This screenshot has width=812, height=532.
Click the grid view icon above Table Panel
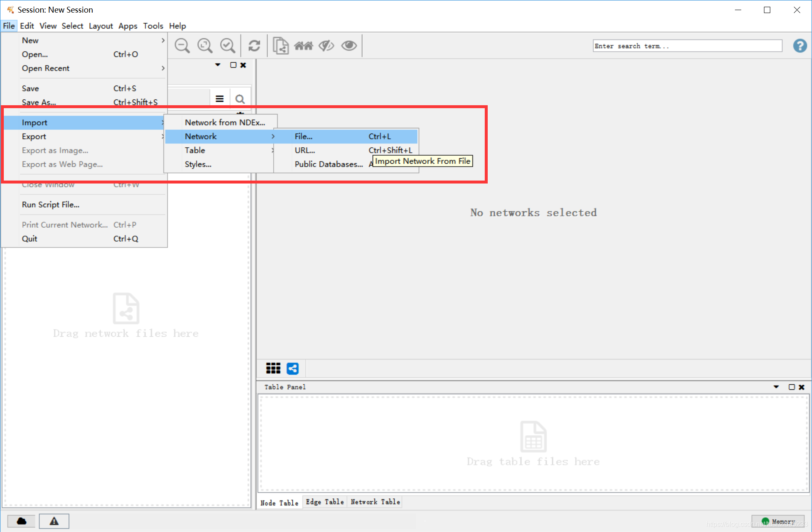tap(273, 368)
